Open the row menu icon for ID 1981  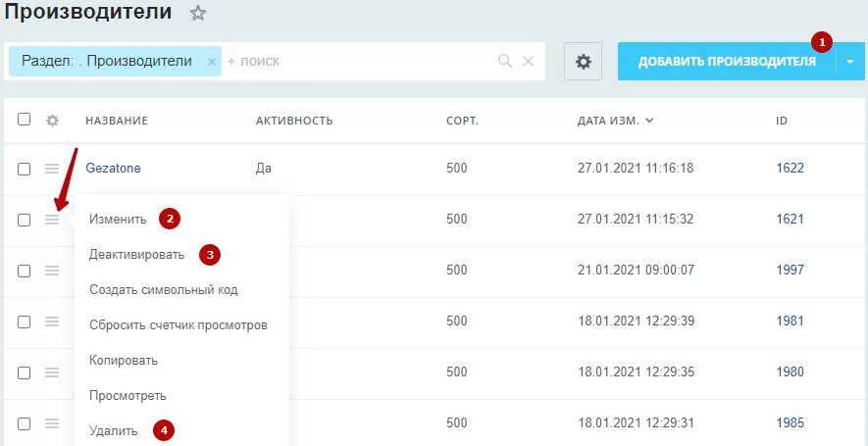52,322
